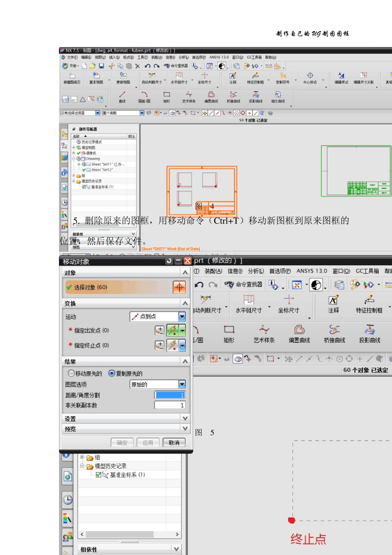
Task: Click the Fit view icon in lower NX toolbar
Action: [297, 285]
